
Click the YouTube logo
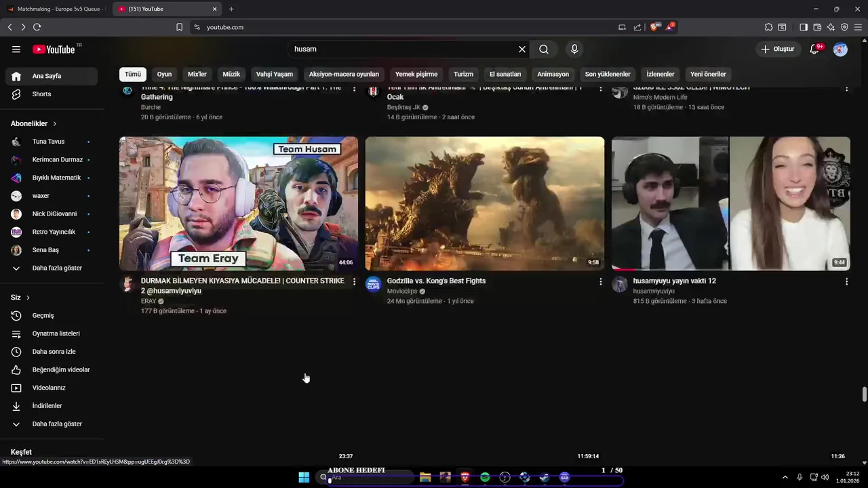(x=54, y=49)
